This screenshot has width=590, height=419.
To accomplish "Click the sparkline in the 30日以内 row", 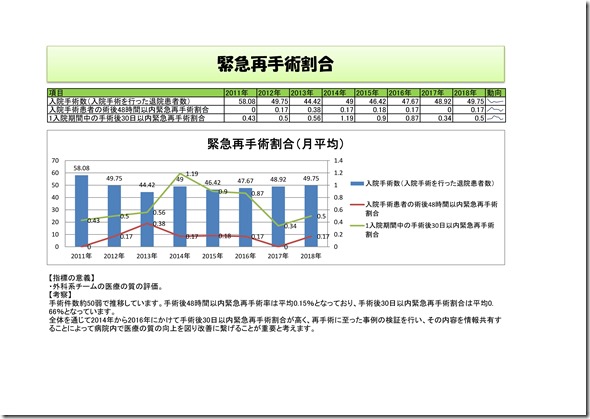I will coord(495,118).
